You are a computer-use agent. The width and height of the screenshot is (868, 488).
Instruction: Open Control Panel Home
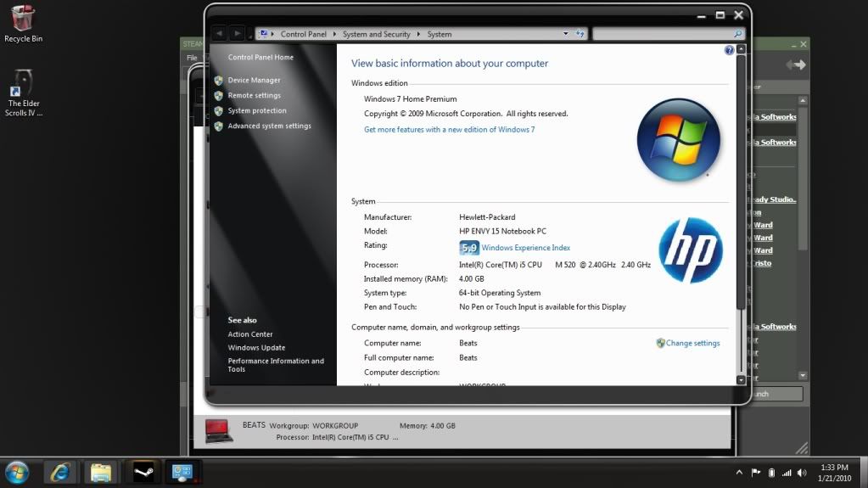260,57
